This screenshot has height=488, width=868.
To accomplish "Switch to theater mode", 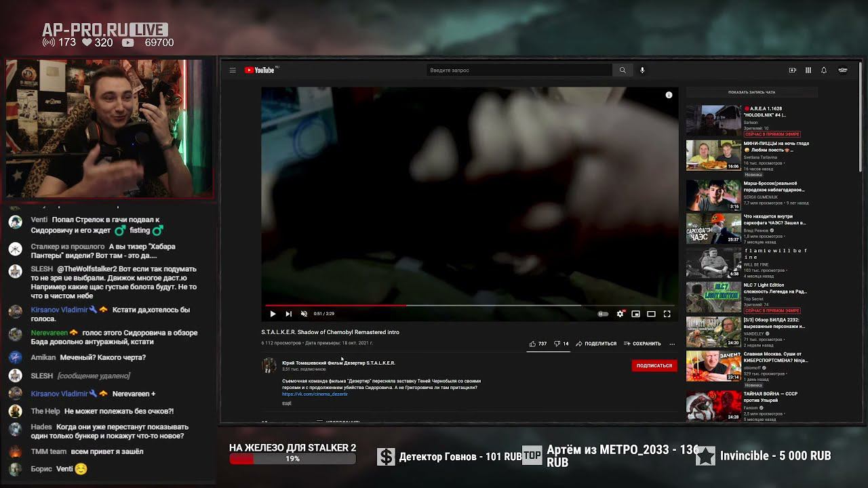I will click(651, 314).
